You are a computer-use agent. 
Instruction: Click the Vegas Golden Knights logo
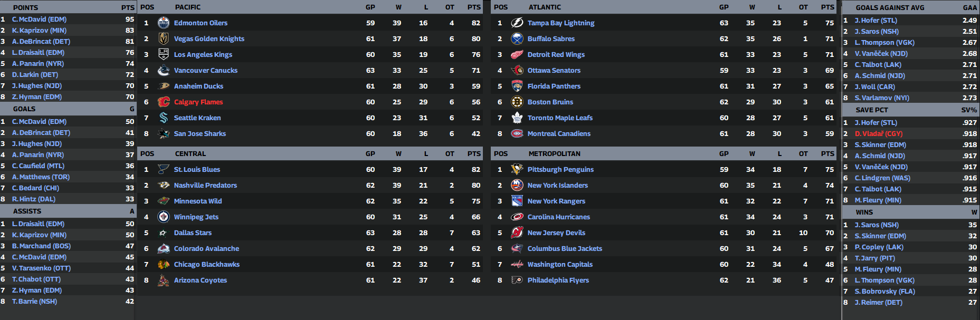(x=164, y=38)
